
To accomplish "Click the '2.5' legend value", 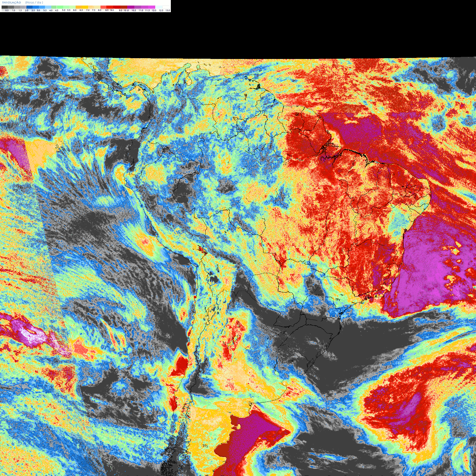I will coord(33,10).
